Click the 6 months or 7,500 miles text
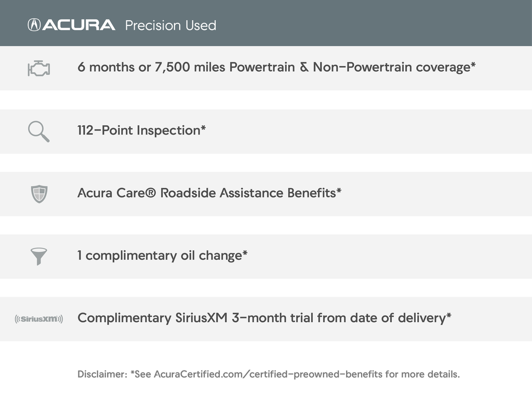 point(152,68)
